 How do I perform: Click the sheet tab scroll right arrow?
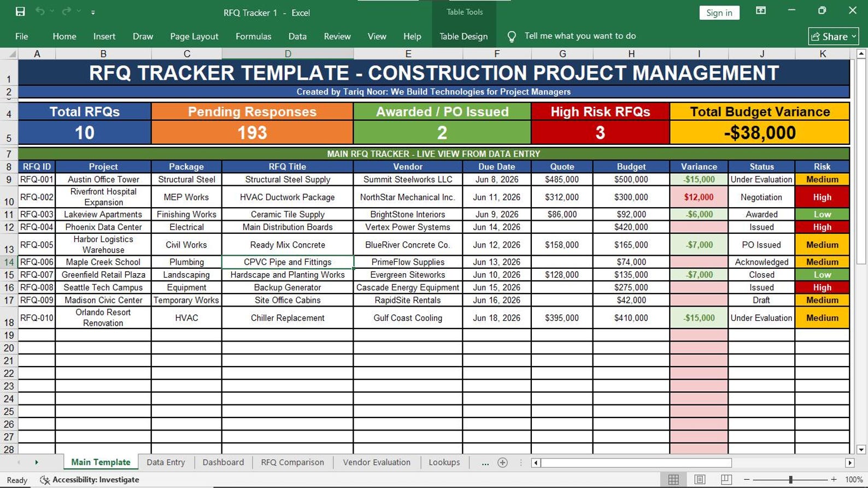[x=37, y=462]
